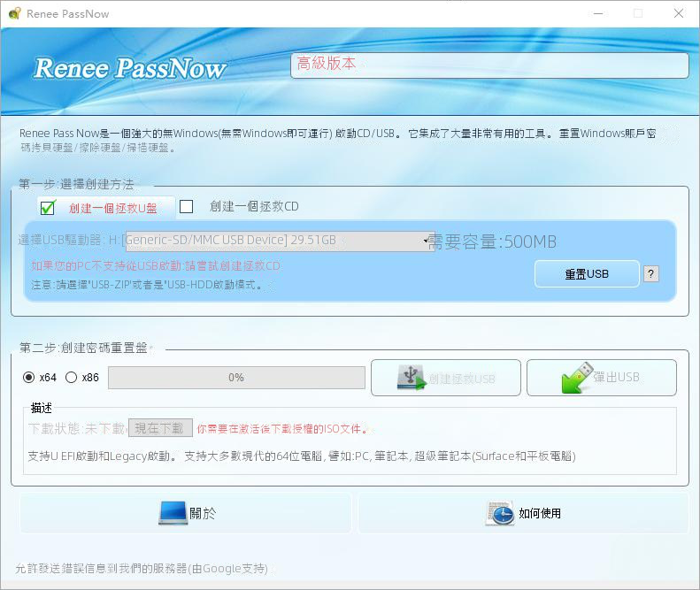Screen dimensions: 700x590
Task: Click the blue laptop About icon
Action: point(173,513)
